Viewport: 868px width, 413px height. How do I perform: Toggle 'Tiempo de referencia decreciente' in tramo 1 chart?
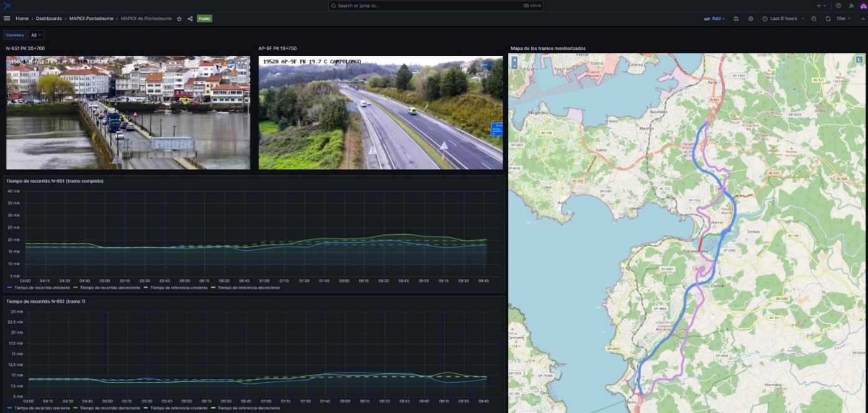tap(248, 408)
